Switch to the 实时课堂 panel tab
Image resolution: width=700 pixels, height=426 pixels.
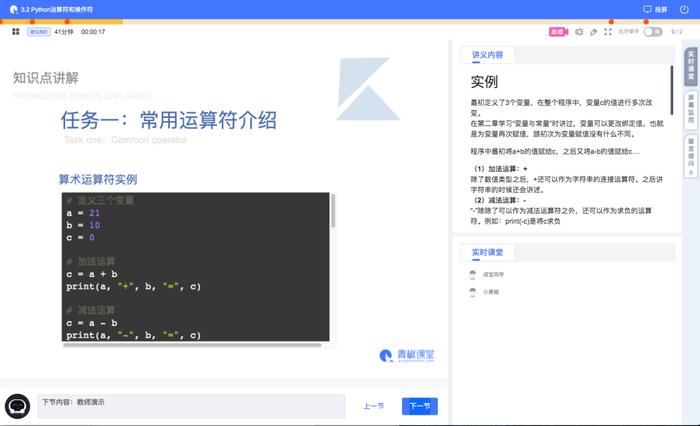[487, 252]
